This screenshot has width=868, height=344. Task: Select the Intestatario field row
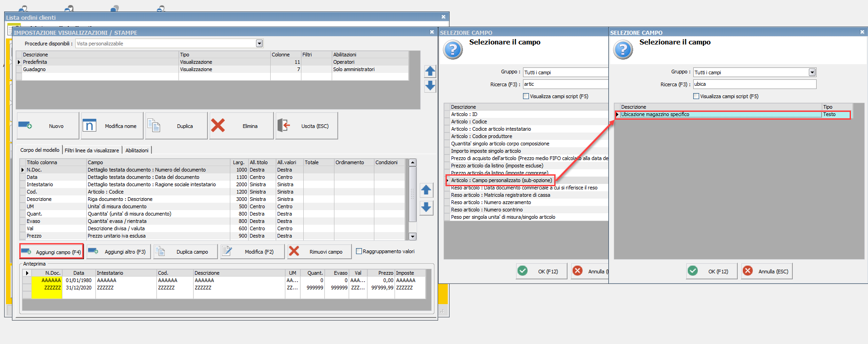(213, 184)
